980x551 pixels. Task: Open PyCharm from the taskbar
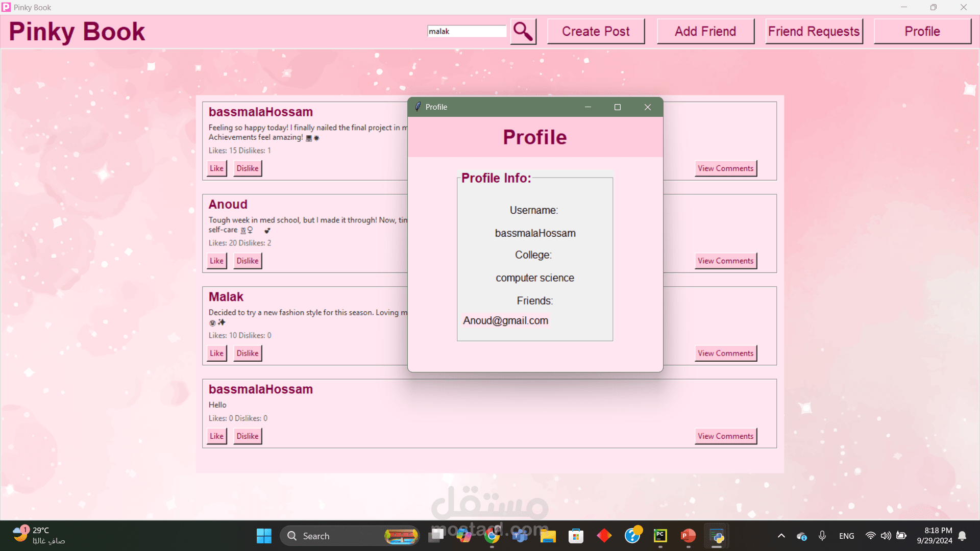point(660,536)
